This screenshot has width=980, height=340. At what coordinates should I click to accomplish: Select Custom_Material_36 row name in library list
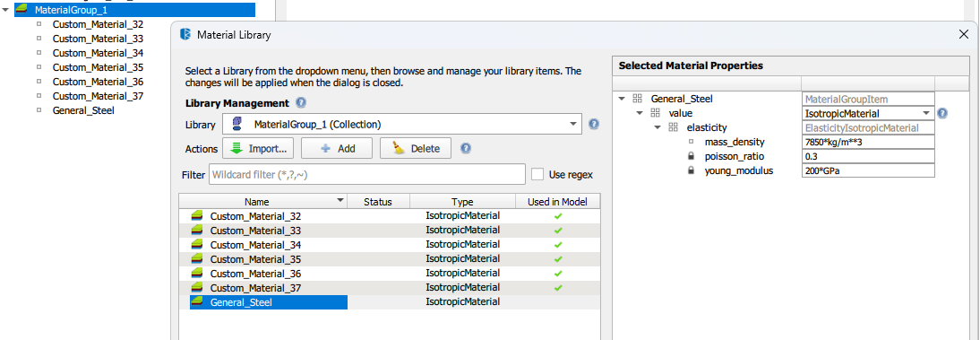pyautogui.click(x=255, y=274)
